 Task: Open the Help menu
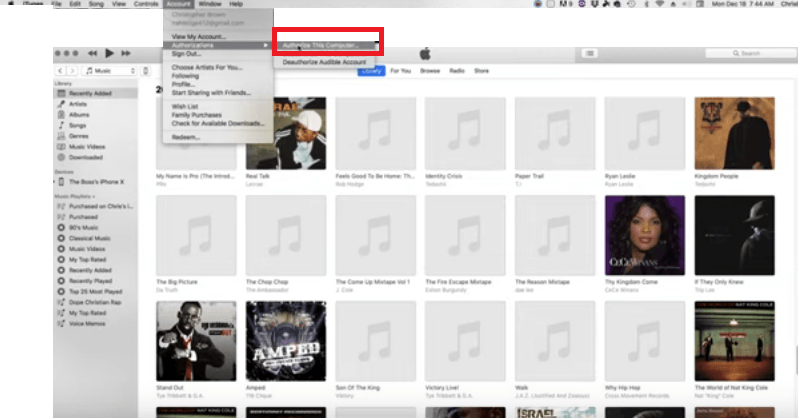236,4
